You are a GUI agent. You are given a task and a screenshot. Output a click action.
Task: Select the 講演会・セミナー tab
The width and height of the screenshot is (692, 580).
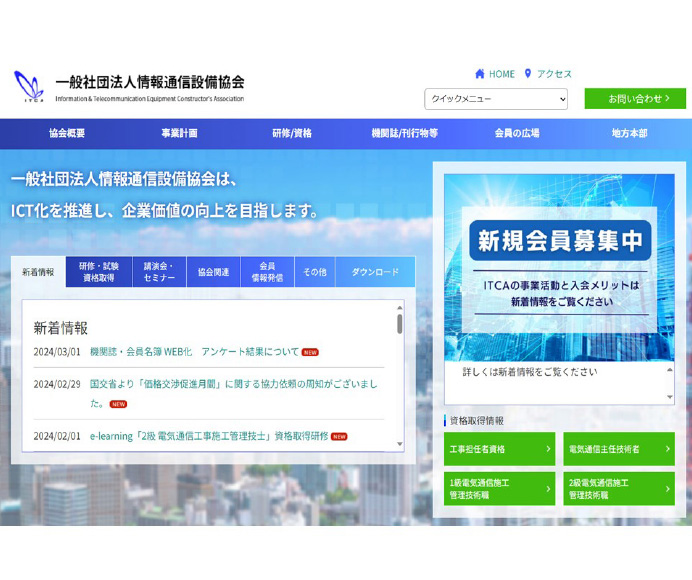[159, 272]
